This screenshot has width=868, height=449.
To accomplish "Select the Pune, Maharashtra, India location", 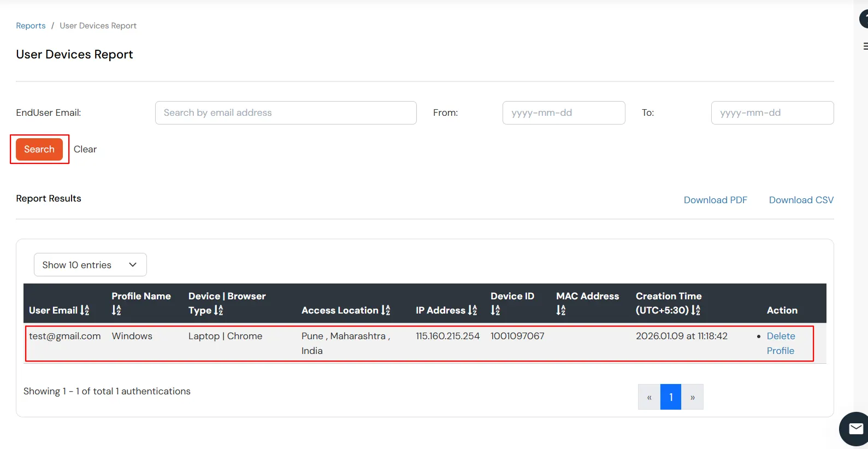I will tap(346, 343).
